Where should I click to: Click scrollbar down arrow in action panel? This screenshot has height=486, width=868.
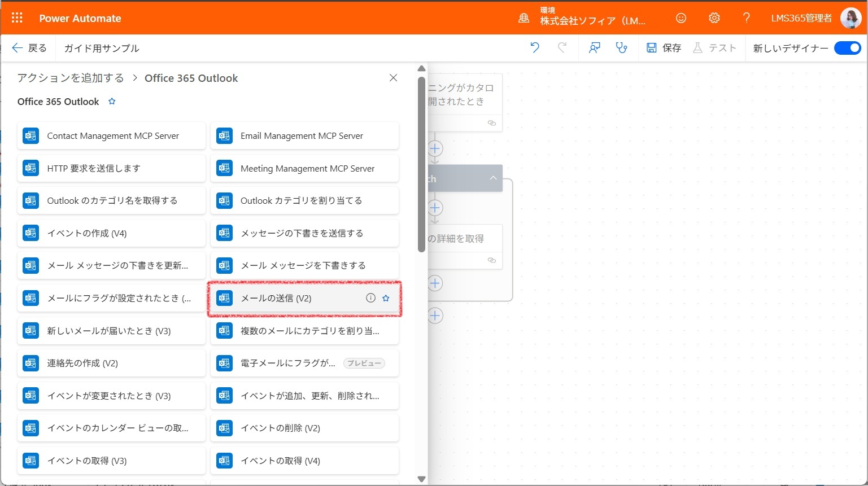point(421,479)
